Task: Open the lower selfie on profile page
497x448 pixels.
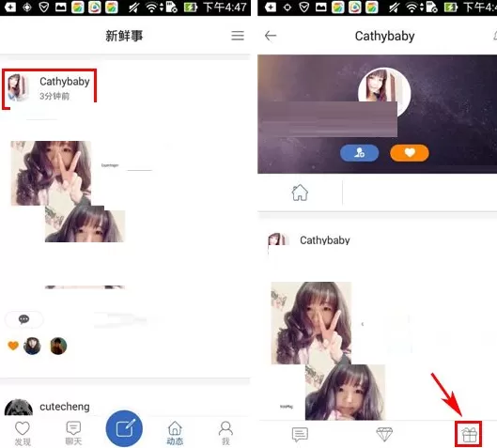Action: tap(345, 393)
